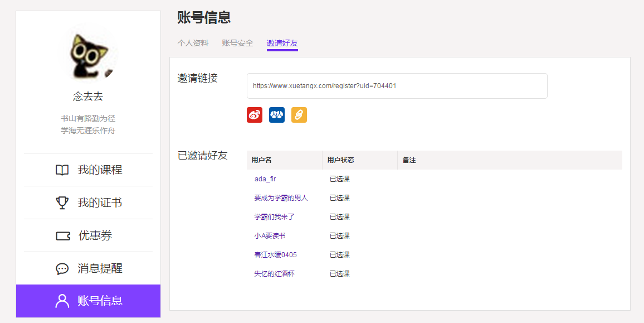Click the user 失忆的红酒杯

click(275, 273)
